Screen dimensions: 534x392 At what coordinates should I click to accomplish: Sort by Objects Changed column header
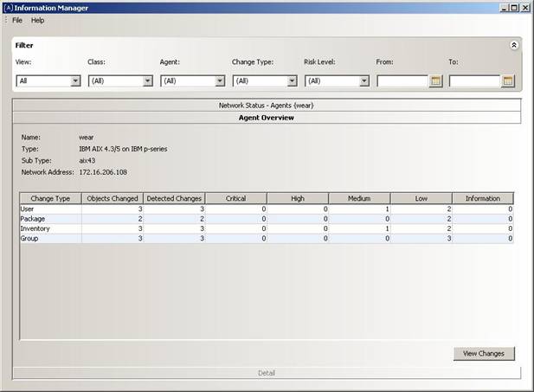(x=112, y=198)
